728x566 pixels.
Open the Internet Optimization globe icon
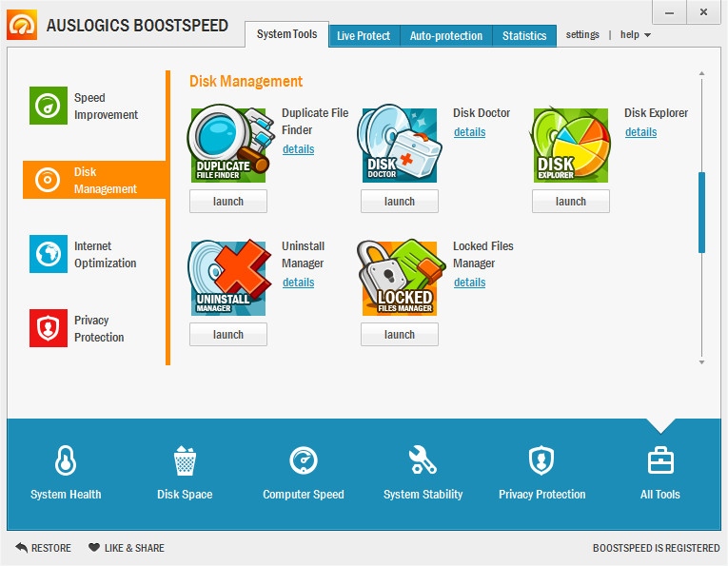[49, 254]
